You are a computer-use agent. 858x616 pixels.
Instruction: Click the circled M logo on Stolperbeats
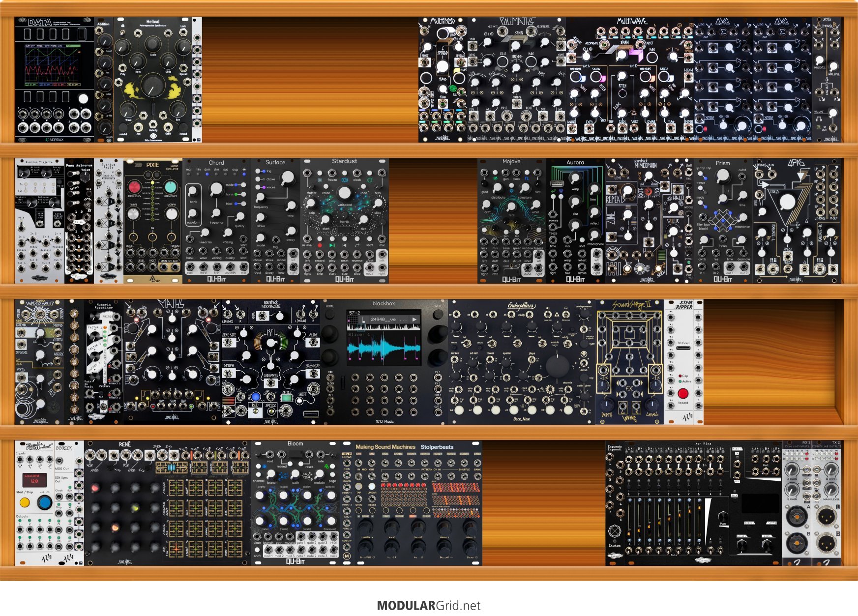(347, 556)
